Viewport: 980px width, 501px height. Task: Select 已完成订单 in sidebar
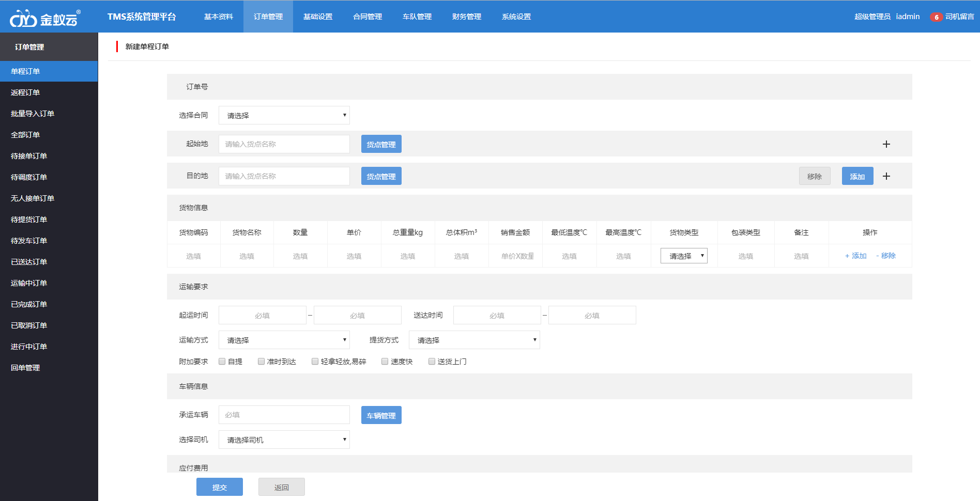[49, 304]
